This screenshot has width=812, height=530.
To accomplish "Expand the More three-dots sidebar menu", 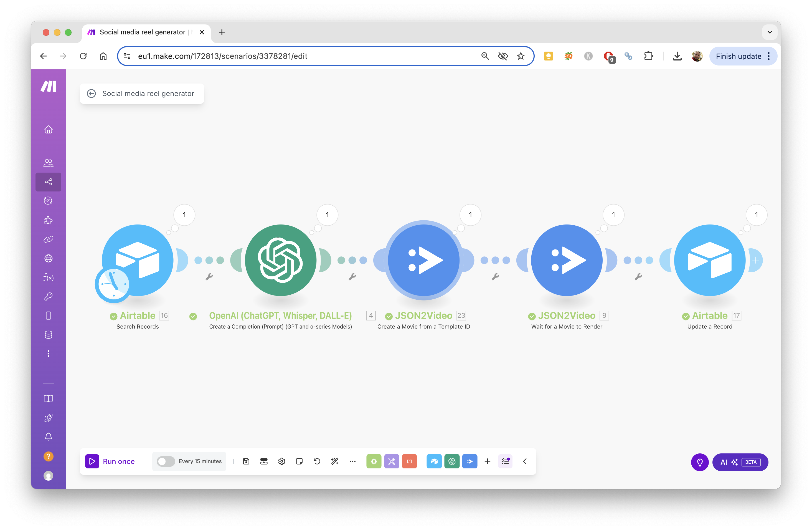I will coord(49,354).
